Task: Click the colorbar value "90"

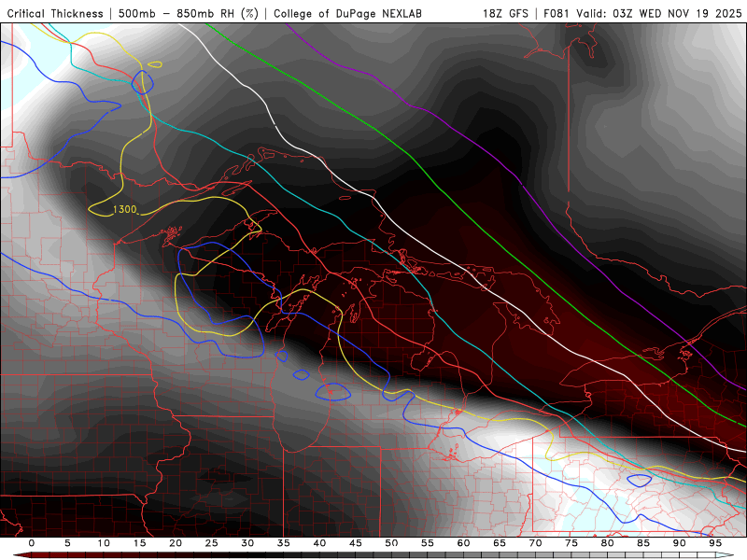Action: pos(680,543)
